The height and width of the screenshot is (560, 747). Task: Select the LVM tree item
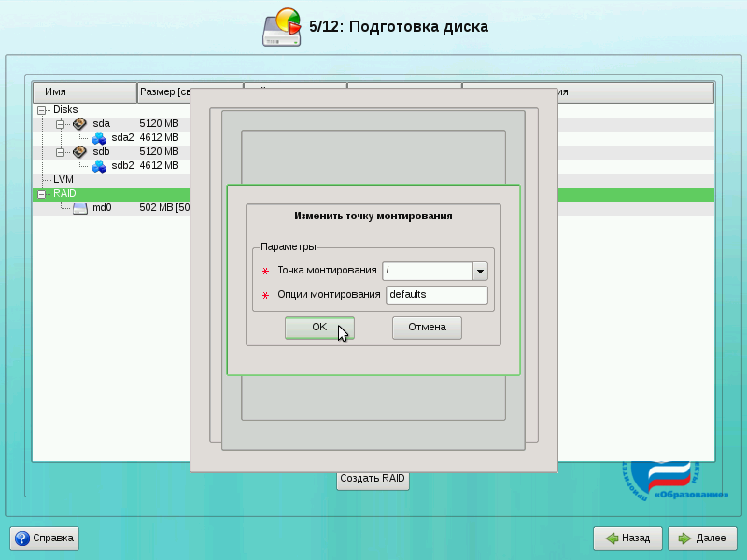(x=63, y=179)
